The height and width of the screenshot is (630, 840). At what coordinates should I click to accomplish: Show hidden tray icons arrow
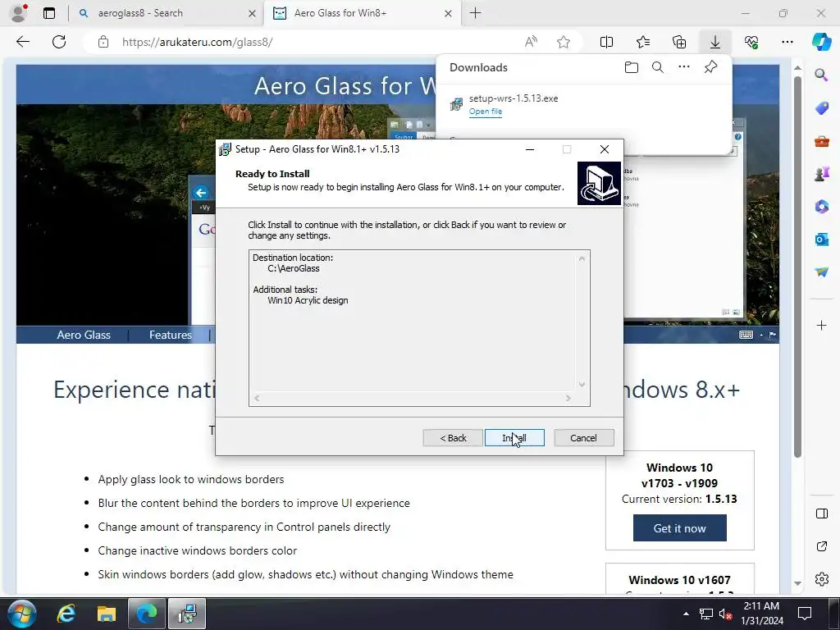click(x=686, y=614)
